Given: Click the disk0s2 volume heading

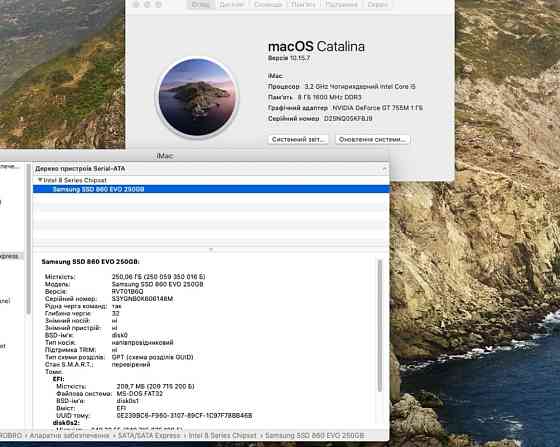Looking at the screenshot, I should pos(66,423).
